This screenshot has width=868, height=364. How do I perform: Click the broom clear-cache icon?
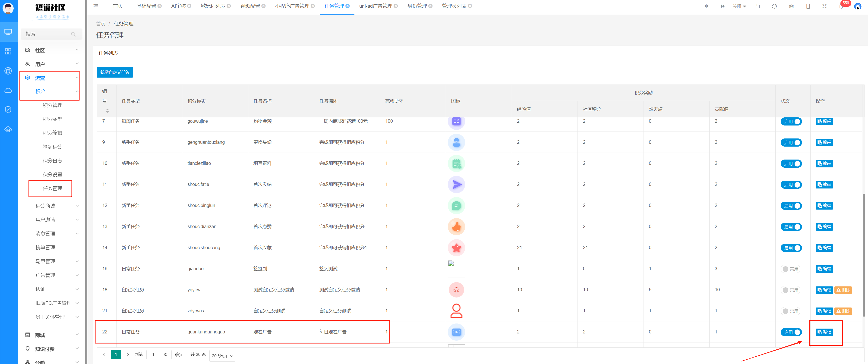pos(791,6)
